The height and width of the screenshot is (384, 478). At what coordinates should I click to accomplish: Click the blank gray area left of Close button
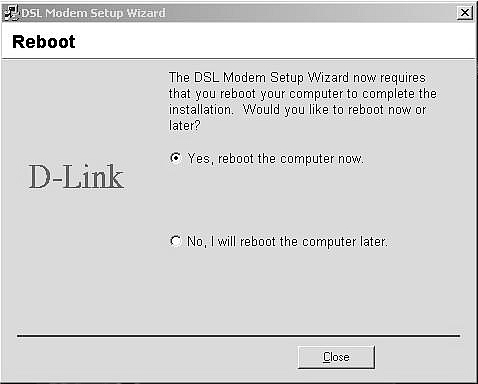[157, 357]
